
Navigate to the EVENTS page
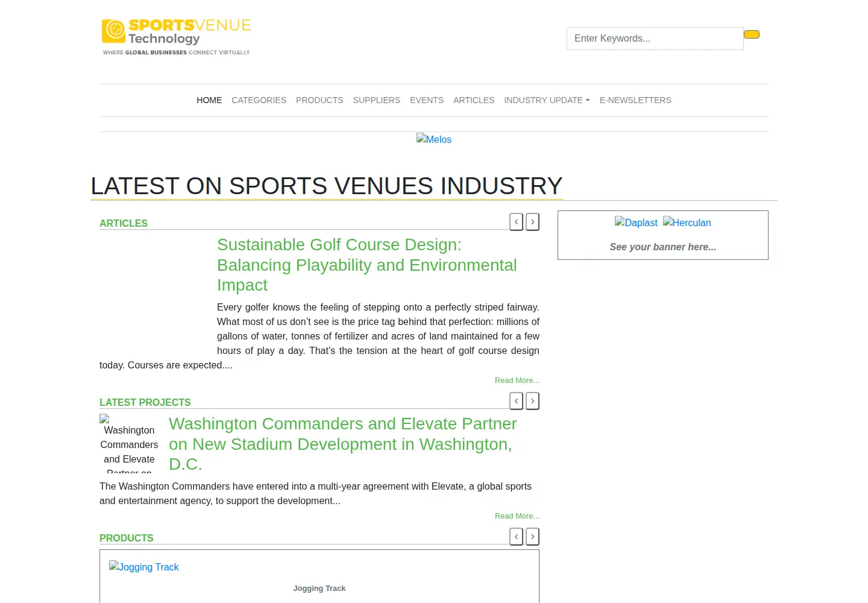pyautogui.click(x=427, y=100)
